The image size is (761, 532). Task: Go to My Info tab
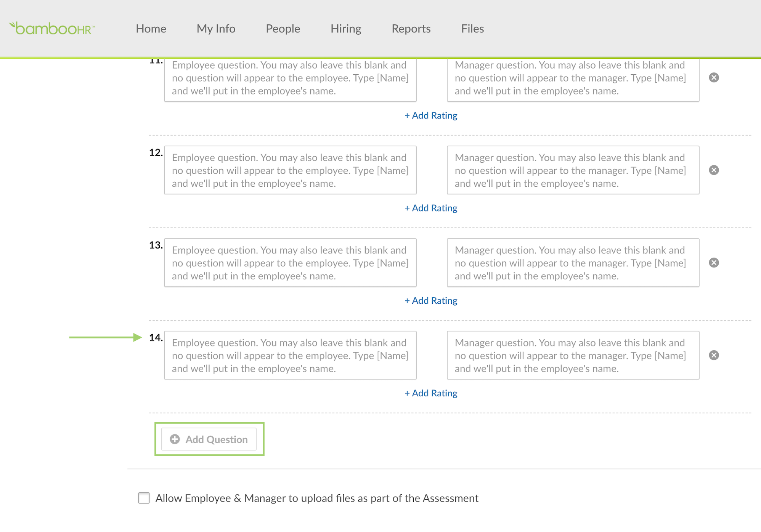[x=216, y=29]
